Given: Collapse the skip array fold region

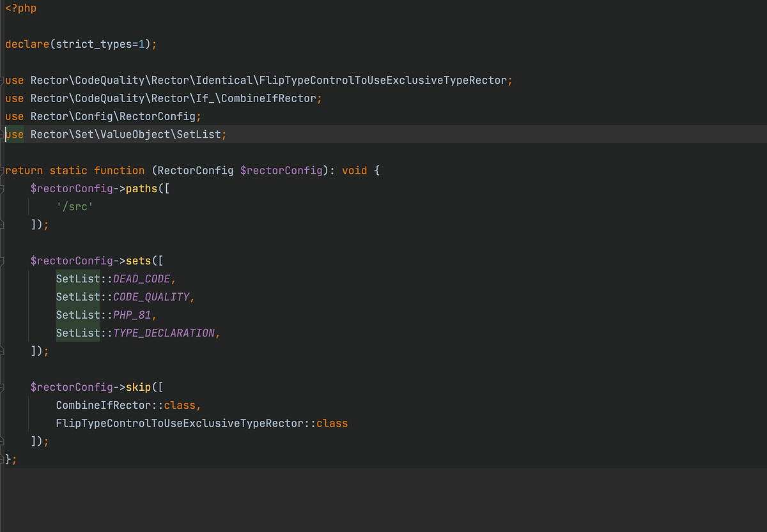Looking at the screenshot, I should coord(3,387).
